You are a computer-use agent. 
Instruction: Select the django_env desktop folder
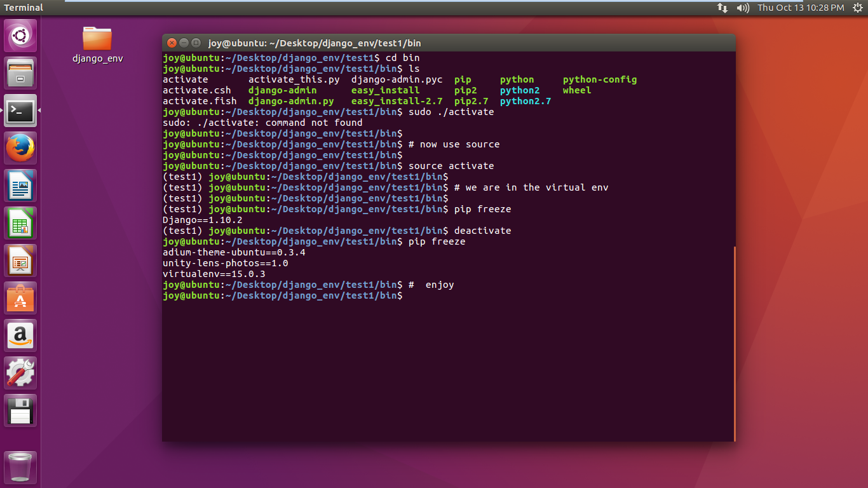click(x=97, y=44)
